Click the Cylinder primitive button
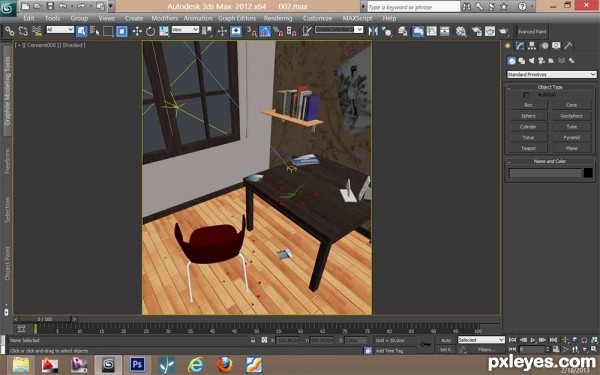The width and height of the screenshot is (600, 375). point(528,127)
